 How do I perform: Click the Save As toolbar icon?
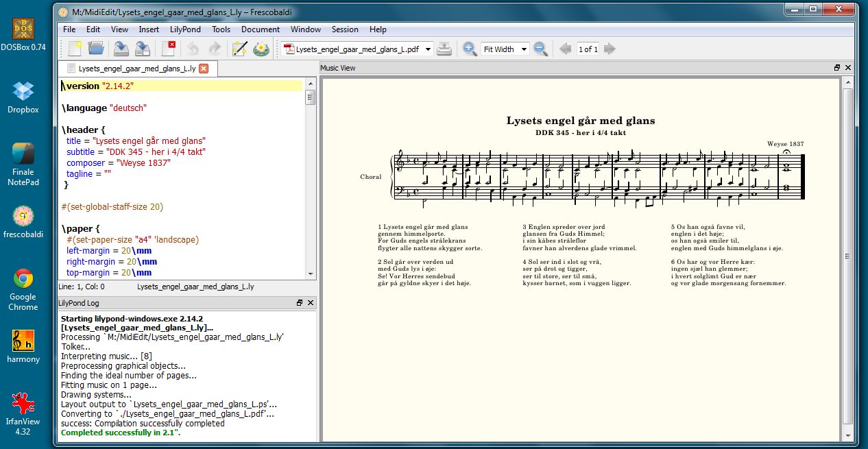click(143, 49)
